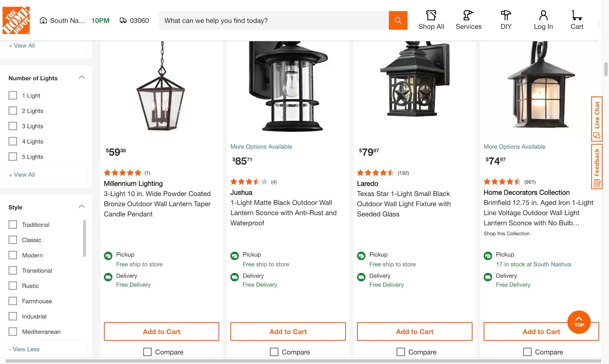Add Millennium Lighting pendant to cart
The width and height of the screenshot is (609, 364).
click(161, 332)
